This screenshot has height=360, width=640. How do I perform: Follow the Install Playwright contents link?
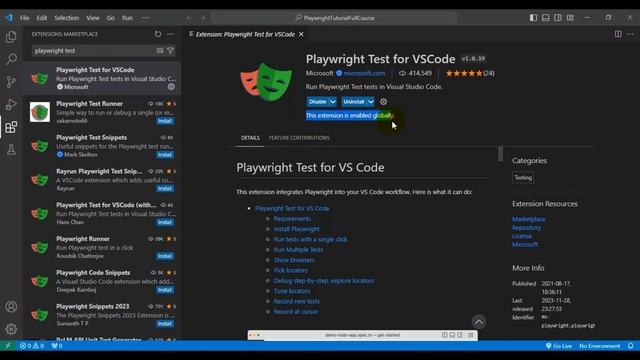coord(297,229)
